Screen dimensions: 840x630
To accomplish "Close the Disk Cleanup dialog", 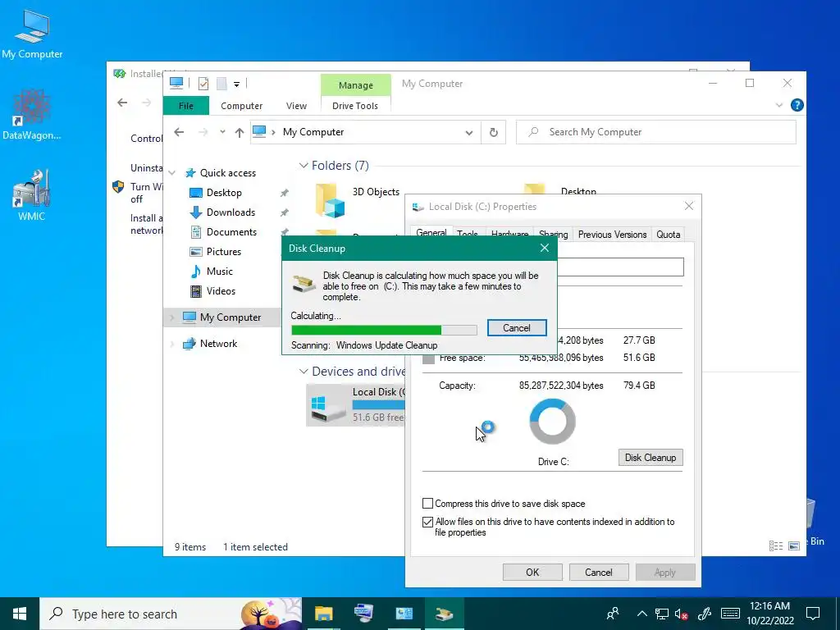I will (x=545, y=248).
